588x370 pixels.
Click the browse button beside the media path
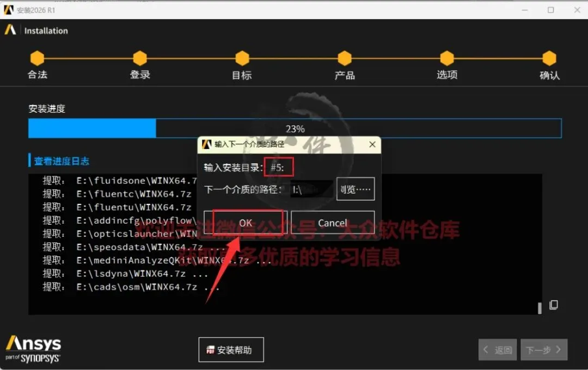[x=355, y=189]
